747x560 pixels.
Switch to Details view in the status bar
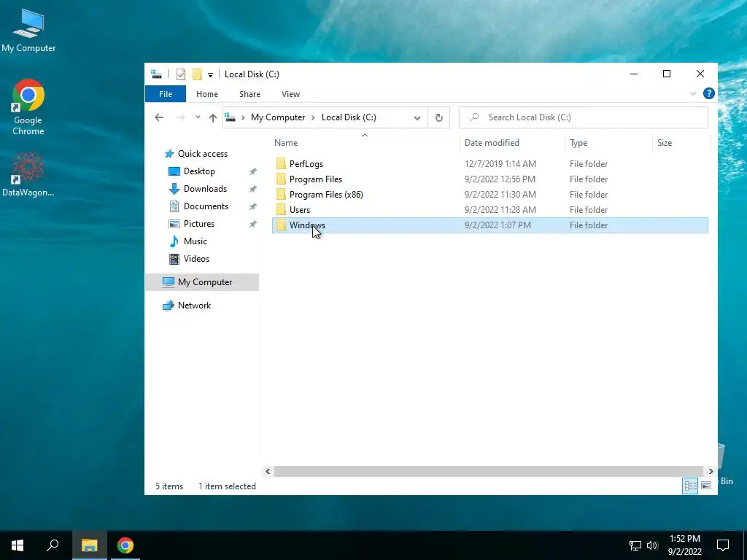point(690,486)
